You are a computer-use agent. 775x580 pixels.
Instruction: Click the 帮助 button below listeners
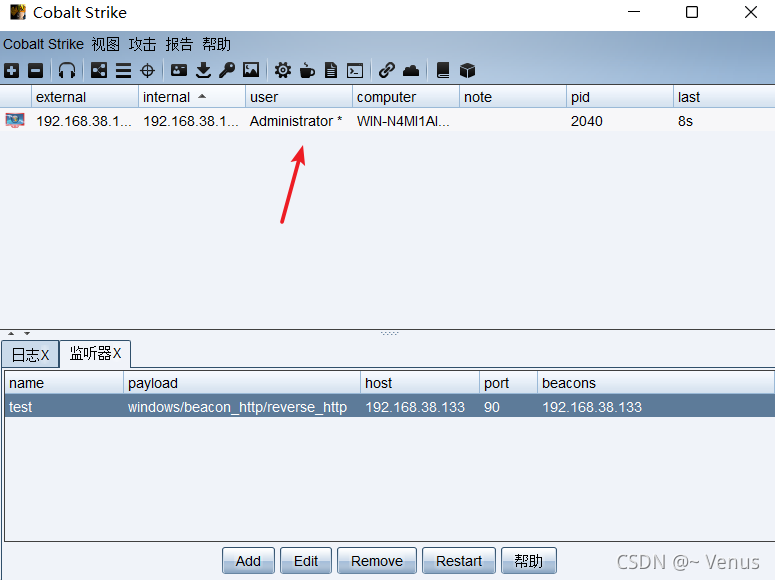529,561
